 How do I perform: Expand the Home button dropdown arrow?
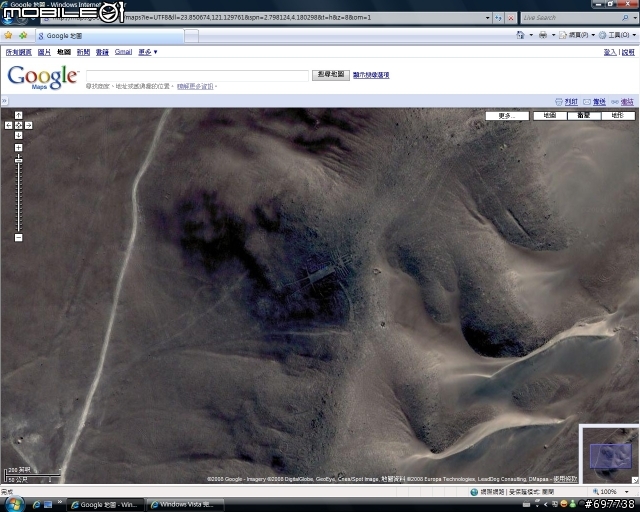coord(531,35)
